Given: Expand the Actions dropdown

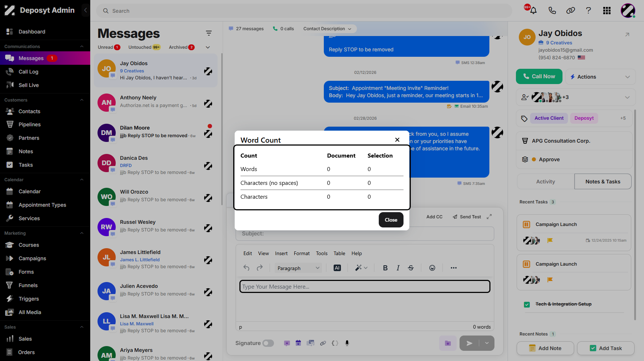Looking at the screenshot, I should pyautogui.click(x=600, y=77).
